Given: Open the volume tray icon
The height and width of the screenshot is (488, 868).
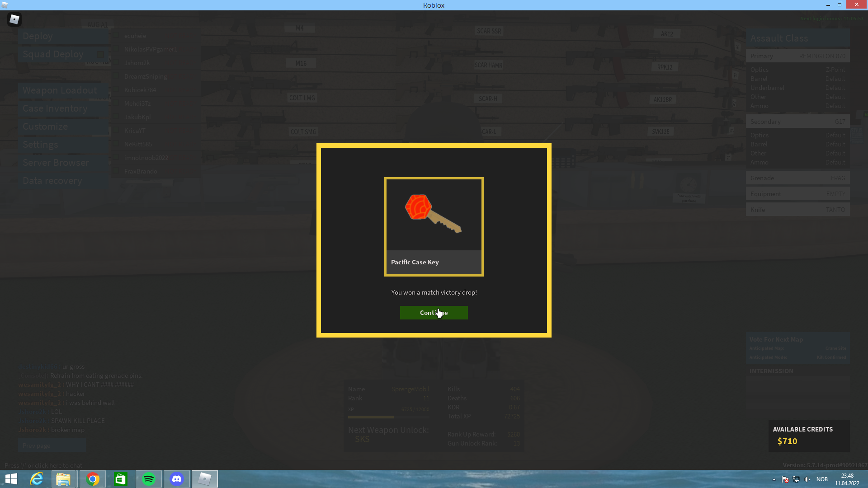Looking at the screenshot, I should point(807,479).
